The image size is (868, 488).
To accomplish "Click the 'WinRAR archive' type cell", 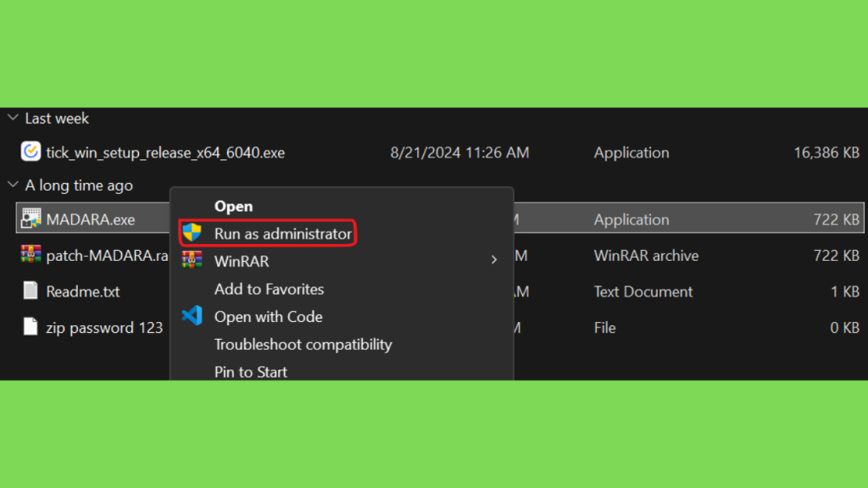I will point(646,256).
